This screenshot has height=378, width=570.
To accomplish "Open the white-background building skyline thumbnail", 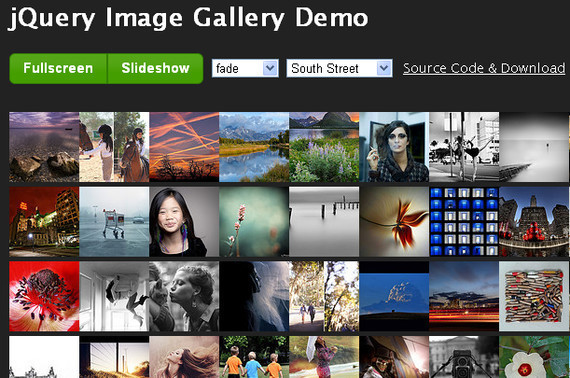I will tap(44, 357).
